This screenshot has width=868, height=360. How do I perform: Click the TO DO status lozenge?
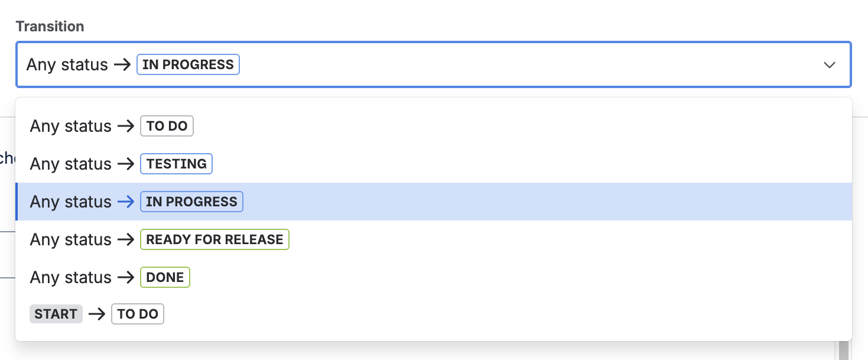167,126
